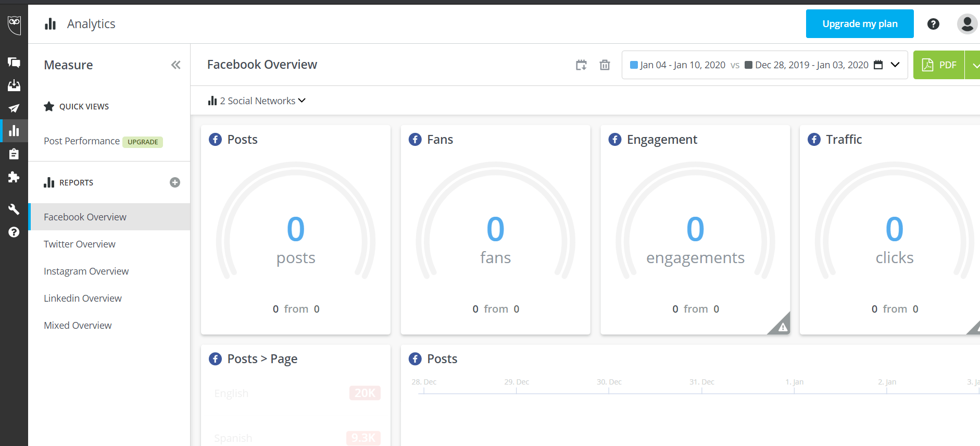Open the sidebar Help question icon
980x446 pixels.
[x=14, y=232]
